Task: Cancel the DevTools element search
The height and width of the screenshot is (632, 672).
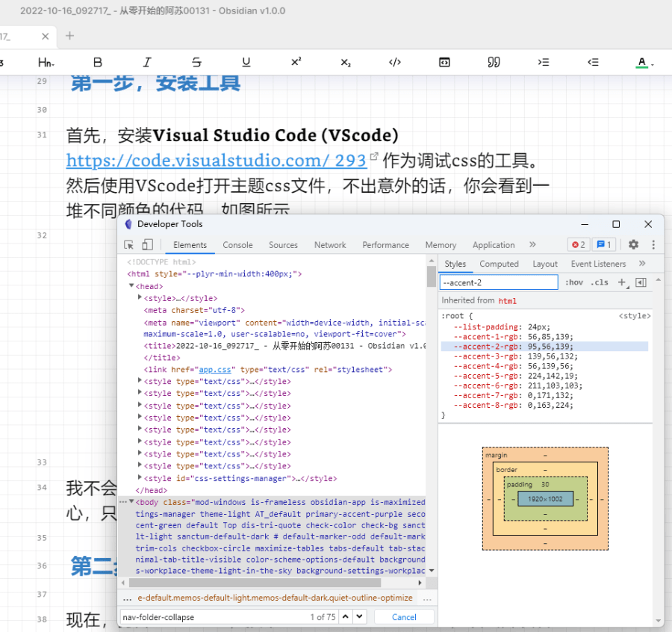Action: [x=404, y=617]
